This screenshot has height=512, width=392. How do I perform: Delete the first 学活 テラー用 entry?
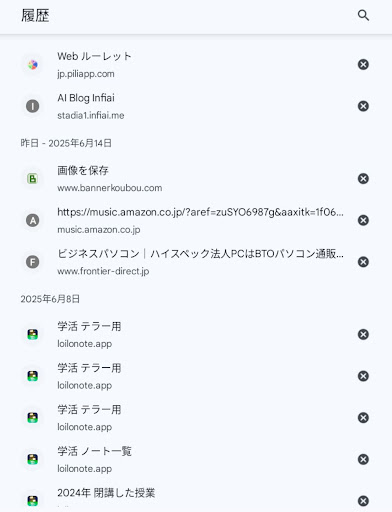coord(363,334)
